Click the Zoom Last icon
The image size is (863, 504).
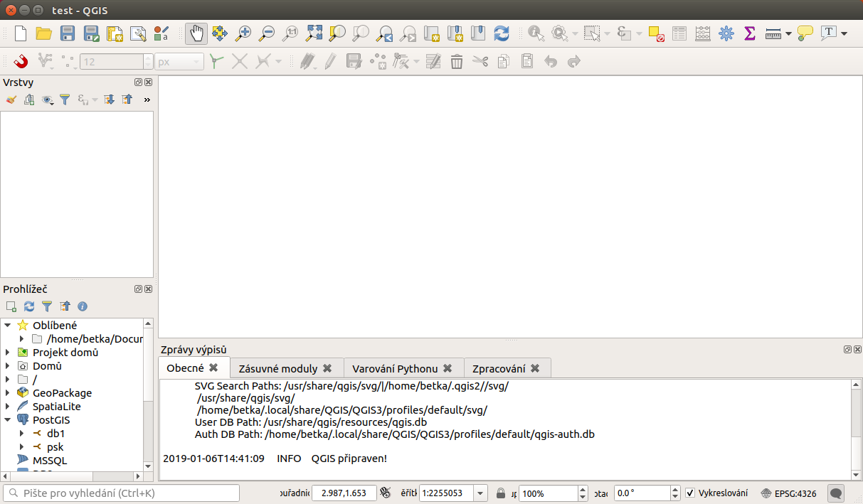coord(385,33)
